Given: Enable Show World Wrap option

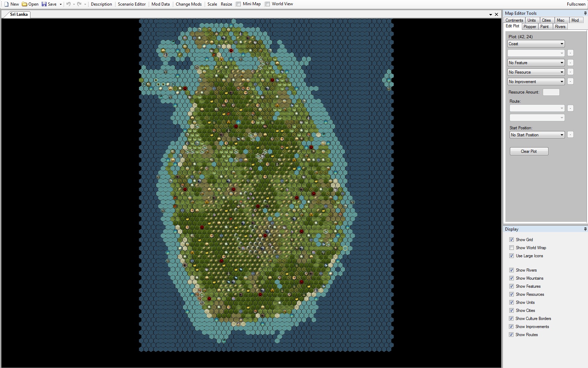Looking at the screenshot, I should point(512,248).
